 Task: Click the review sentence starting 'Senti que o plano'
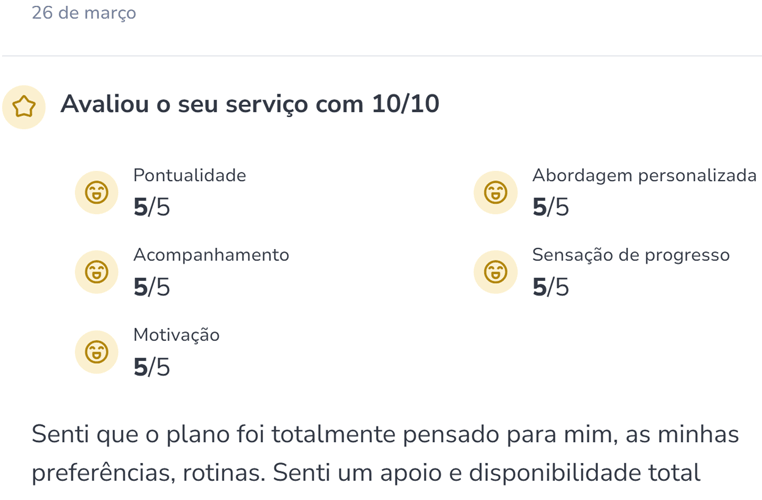point(385,435)
